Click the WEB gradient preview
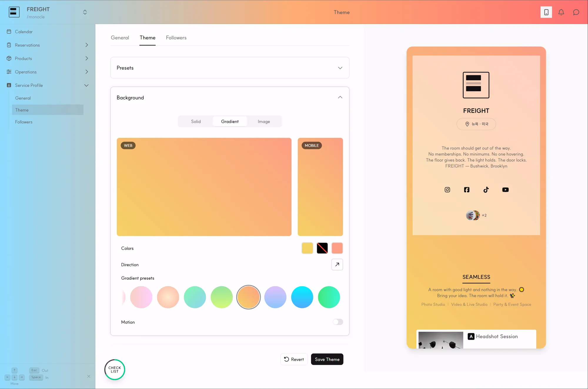Screen dimensions: 588x389 coord(204,187)
